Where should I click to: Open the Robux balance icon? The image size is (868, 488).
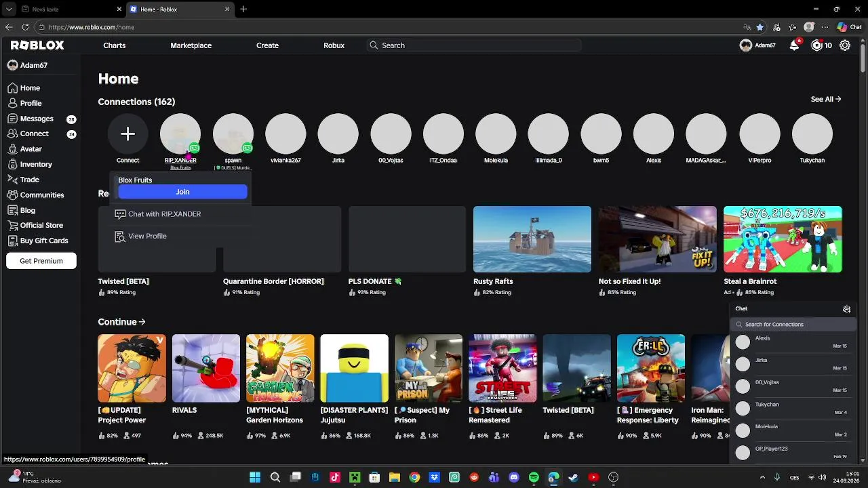click(x=816, y=45)
